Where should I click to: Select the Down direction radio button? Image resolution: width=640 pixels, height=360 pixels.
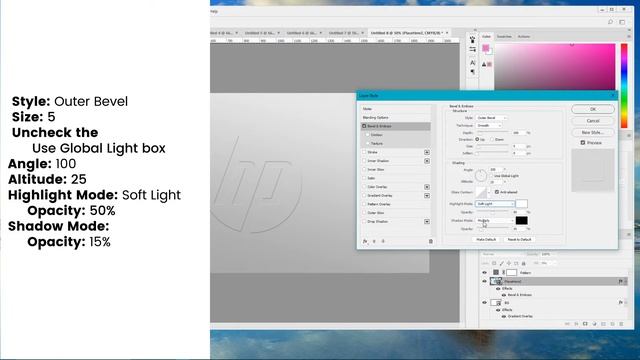492,140
